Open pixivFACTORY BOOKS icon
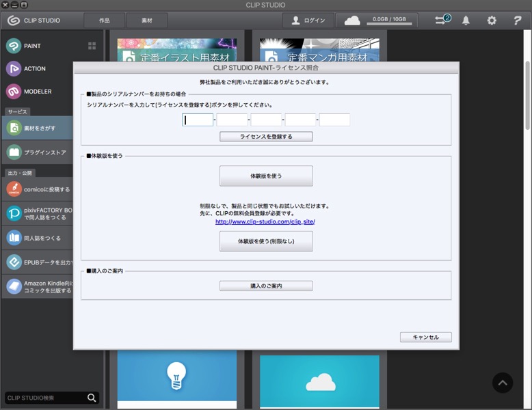Screen dimensions: 532x410 click(14, 214)
